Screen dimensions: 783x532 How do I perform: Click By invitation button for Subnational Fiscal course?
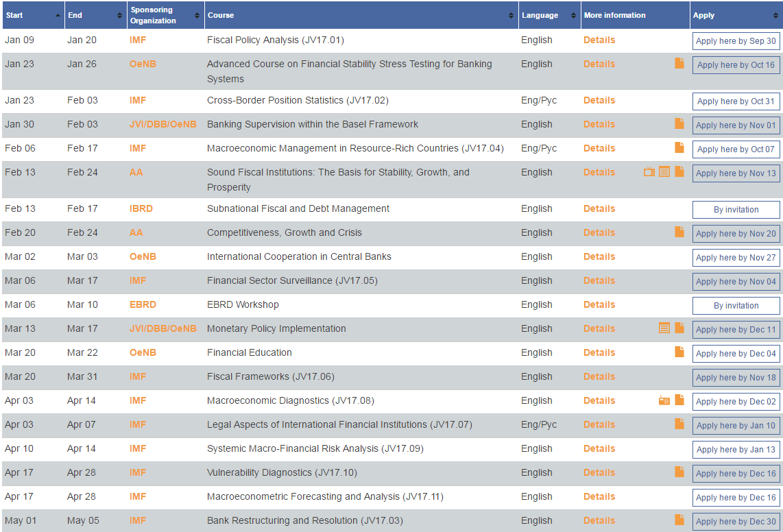click(x=736, y=210)
